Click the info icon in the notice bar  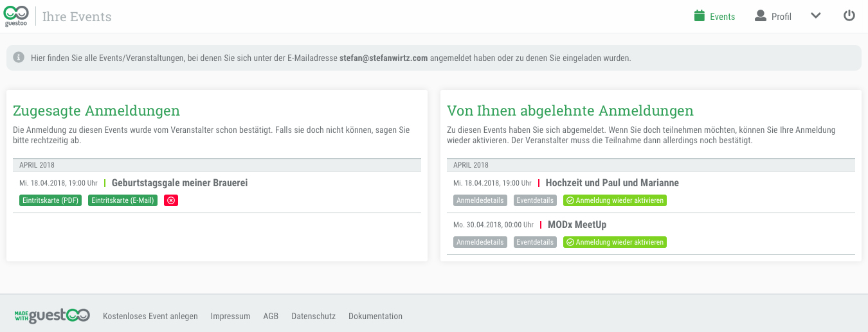(x=19, y=57)
